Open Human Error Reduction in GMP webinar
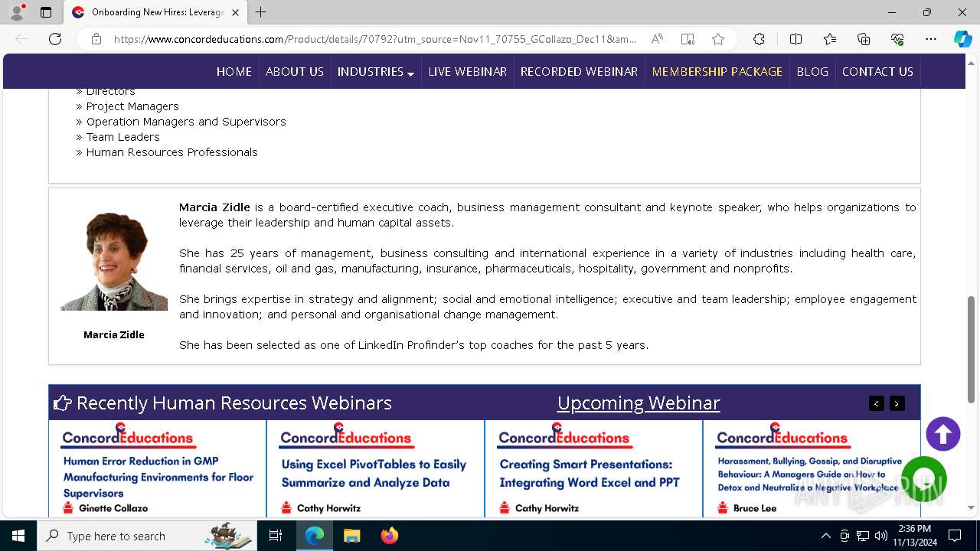Viewport: 980px width, 551px height. click(x=158, y=468)
